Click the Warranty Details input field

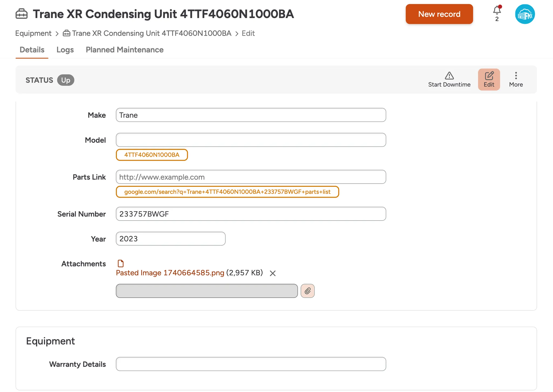click(251, 364)
